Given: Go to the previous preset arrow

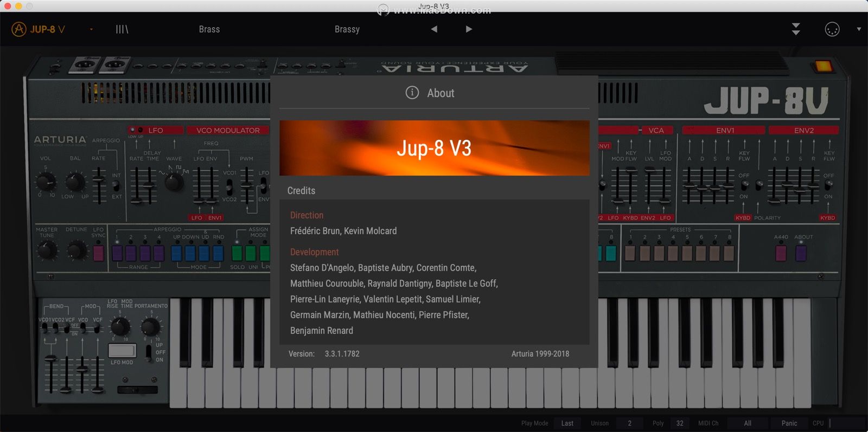Looking at the screenshot, I should pos(434,29).
